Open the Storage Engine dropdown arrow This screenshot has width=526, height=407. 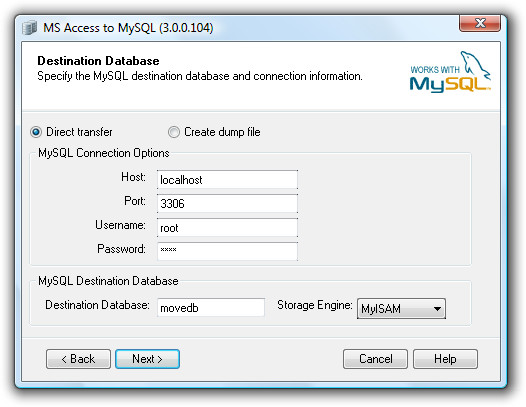[x=437, y=309]
